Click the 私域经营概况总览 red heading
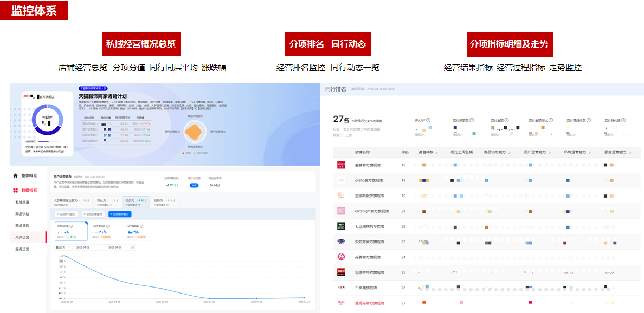The width and height of the screenshot is (644, 313). 141,44
